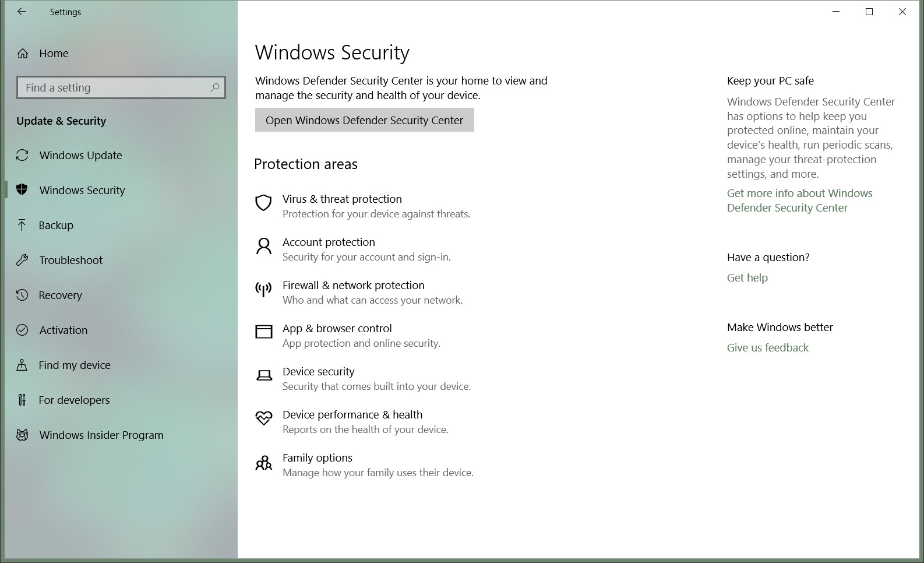The width and height of the screenshot is (924, 563).
Task: Click the Troubleshoot wrench icon
Action: [x=22, y=260]
